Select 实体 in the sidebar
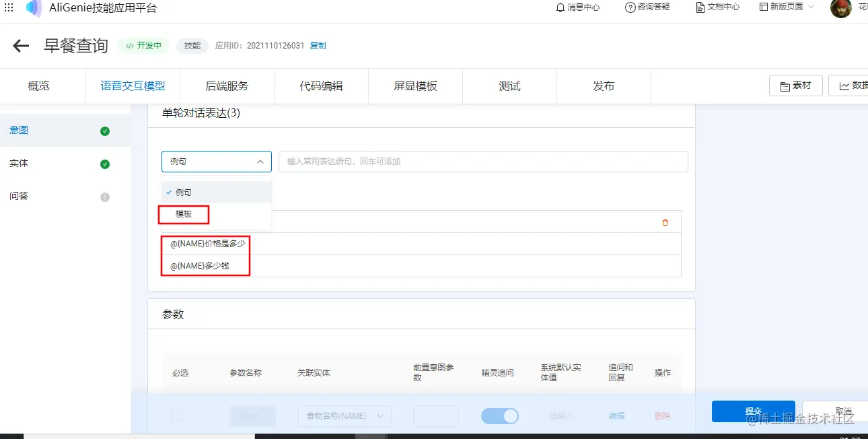Image resolution: width=868 pixels, height=439 pixels. (x=65, y=164)
